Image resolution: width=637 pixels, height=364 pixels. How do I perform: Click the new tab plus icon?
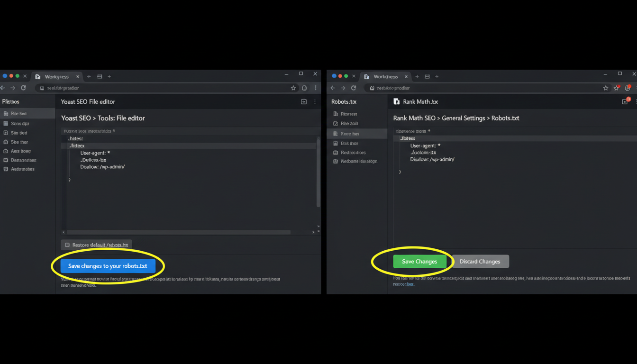click(89, 76)
